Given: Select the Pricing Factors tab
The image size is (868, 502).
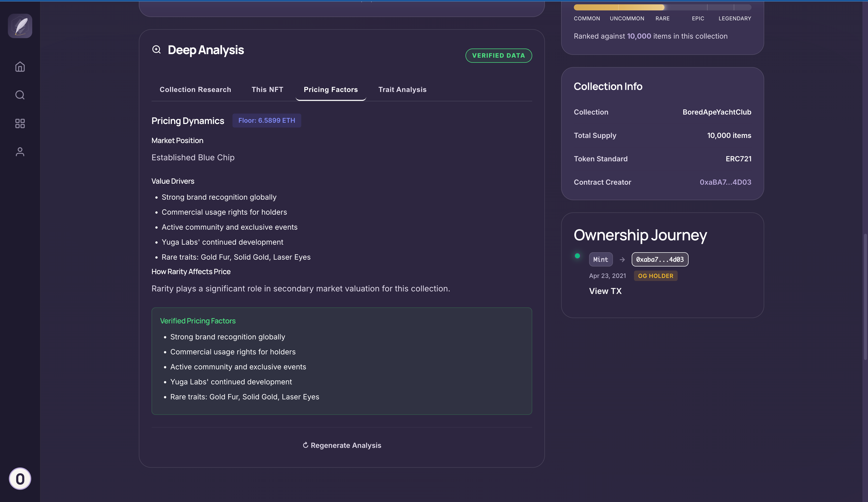Looking at the screenshot, I should [331, 90].
